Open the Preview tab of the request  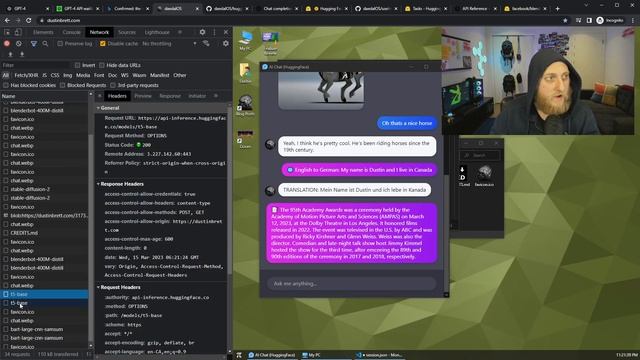pos(143,96)
